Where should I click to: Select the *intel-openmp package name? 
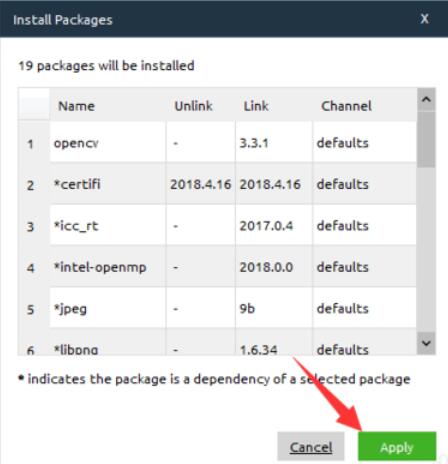tap(100, 267)
